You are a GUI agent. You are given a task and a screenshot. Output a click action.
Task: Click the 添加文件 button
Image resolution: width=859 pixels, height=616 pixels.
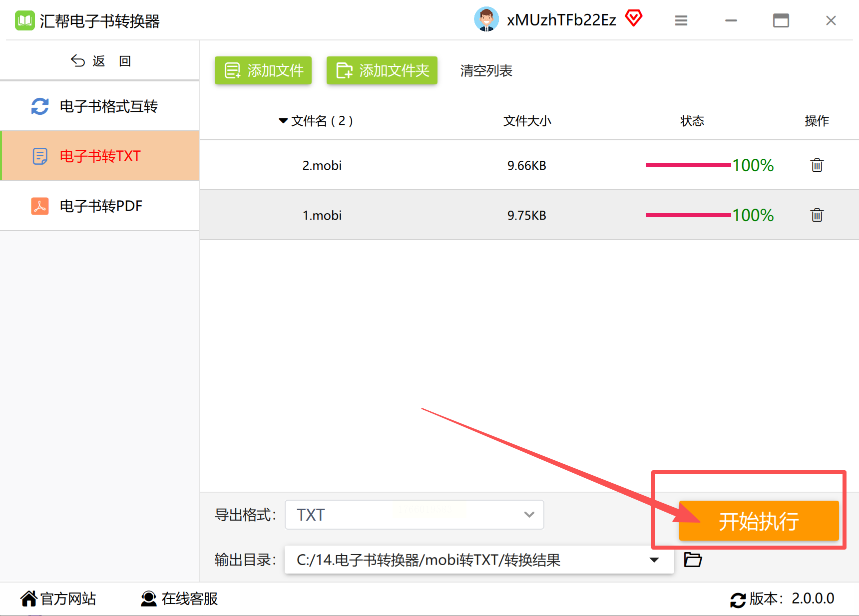click(x=263, y=70)
